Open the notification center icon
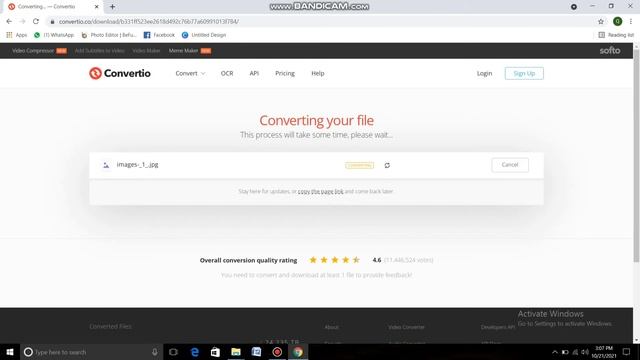Image resolution: width=640 pixels, height=360 pixels. click(627, 352)
